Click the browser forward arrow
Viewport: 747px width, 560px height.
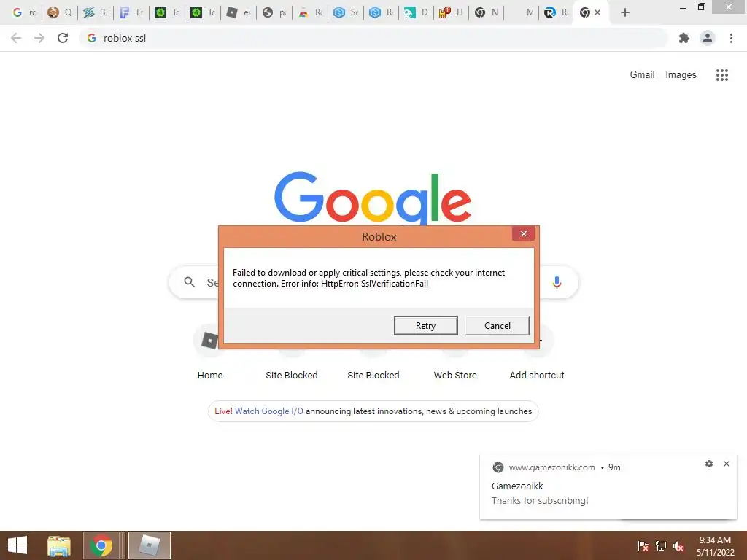[x=39, y=38]
